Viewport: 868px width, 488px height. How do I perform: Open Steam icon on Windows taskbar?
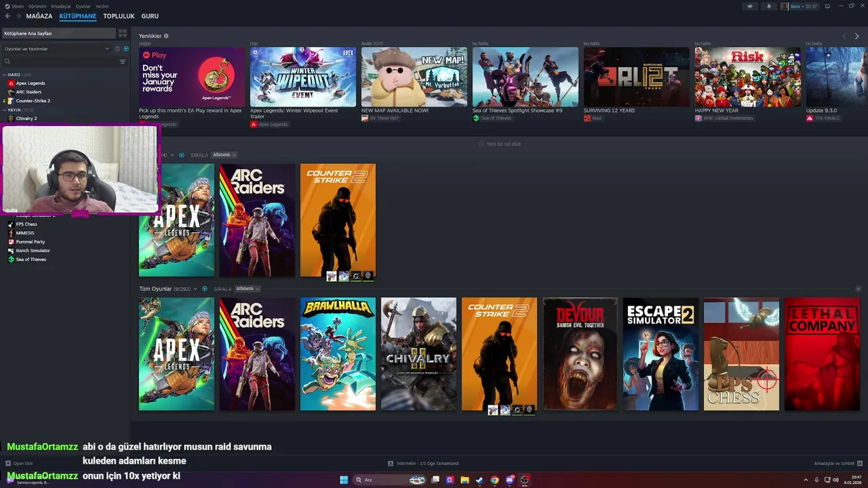pos(479,480)
